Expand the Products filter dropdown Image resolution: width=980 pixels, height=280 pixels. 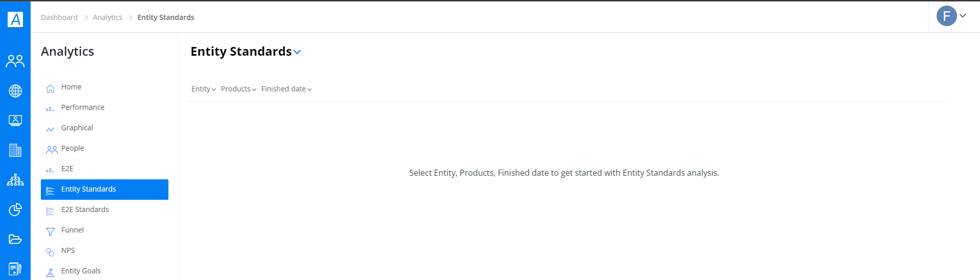pos(238,89)
